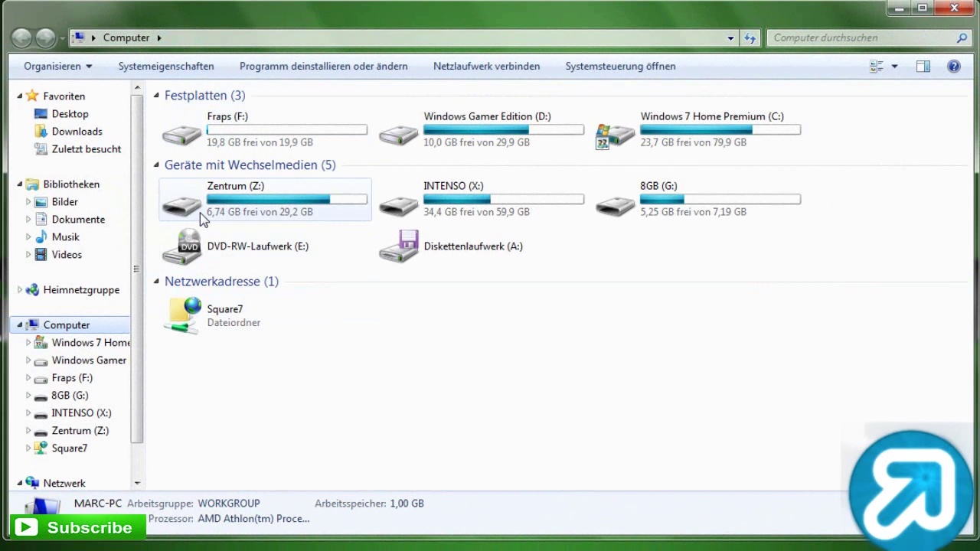Open the Organisieren menu
980x551 pixels.
[x=57, y=67]
